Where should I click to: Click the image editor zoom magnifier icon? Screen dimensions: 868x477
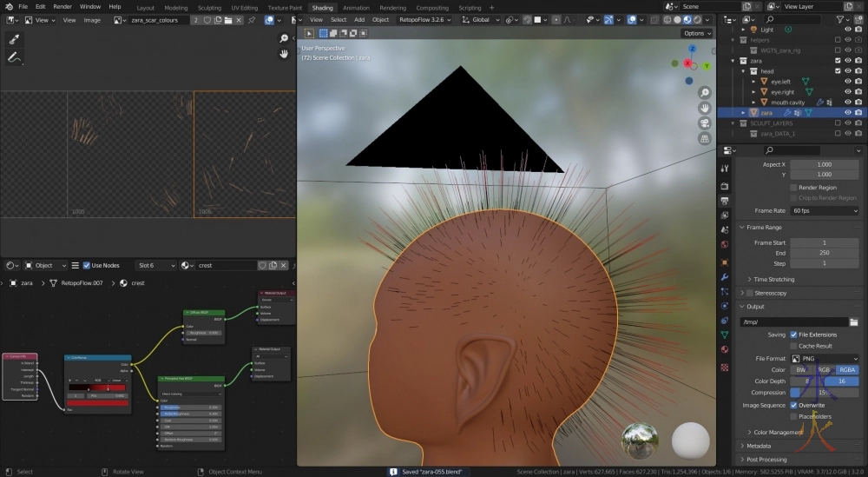(x=284, y=38)
